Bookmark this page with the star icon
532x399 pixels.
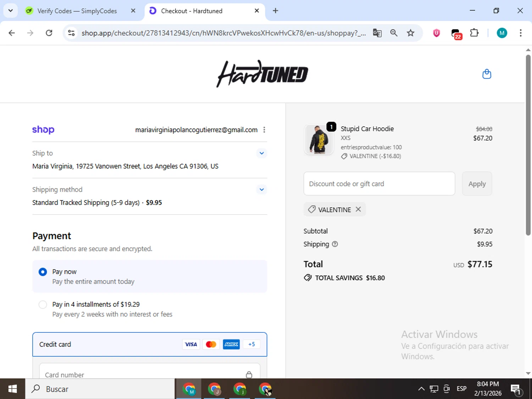(410, 33)
